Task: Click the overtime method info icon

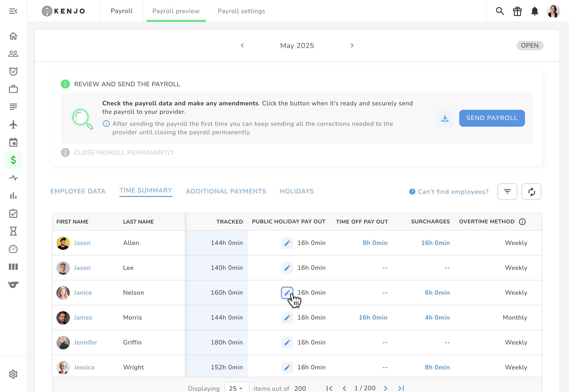Action: point(522,222)
